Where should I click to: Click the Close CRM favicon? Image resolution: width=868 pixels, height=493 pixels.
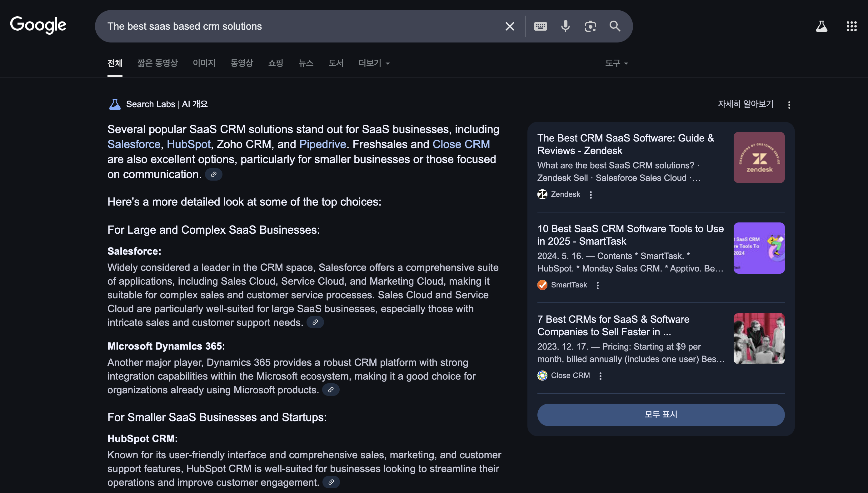(542, 376)
